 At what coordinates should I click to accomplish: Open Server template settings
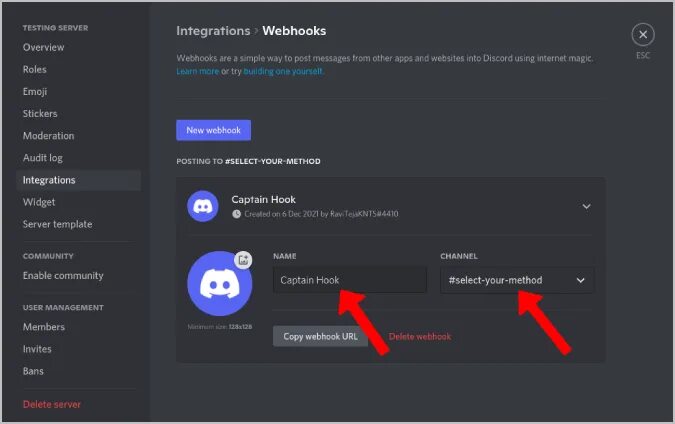57,224
